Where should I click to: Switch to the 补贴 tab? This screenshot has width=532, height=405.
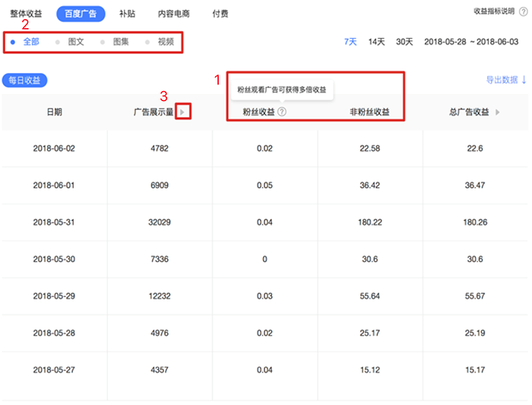point(128,14)
